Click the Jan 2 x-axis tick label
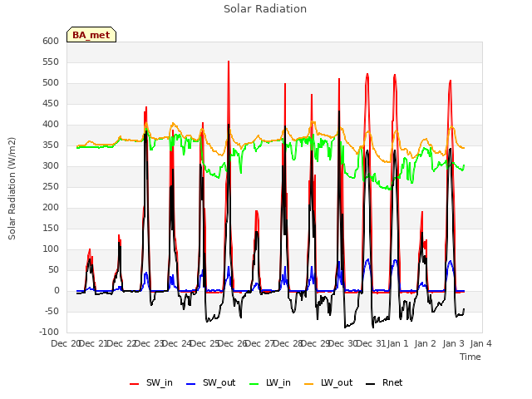The height and width of the screenshot is (399, 532). click(426, 343)
